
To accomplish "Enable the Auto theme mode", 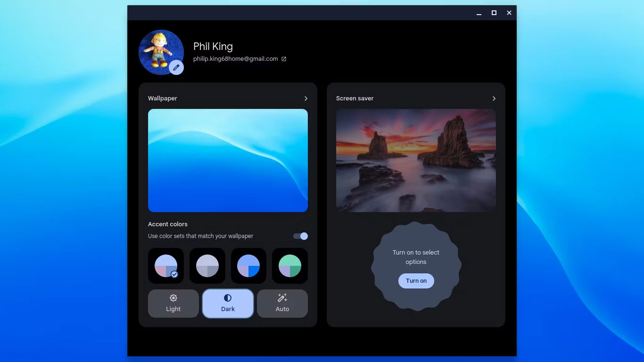I will pos(282,304).
